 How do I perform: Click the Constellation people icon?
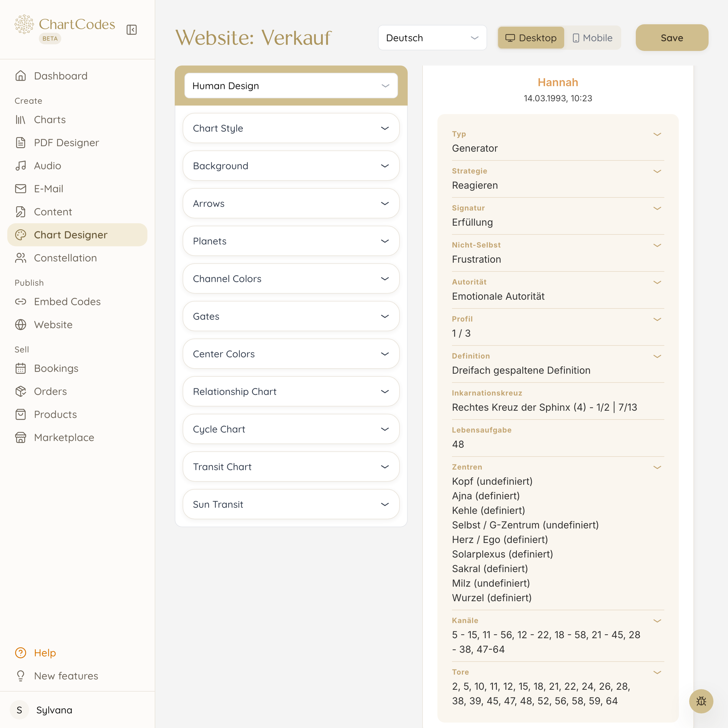tap(21, 258)
